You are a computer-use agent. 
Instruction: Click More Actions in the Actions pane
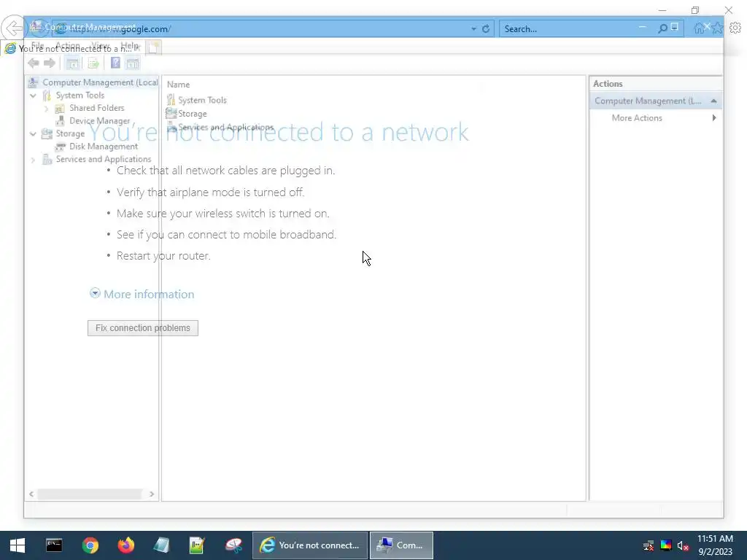[637, 118]
